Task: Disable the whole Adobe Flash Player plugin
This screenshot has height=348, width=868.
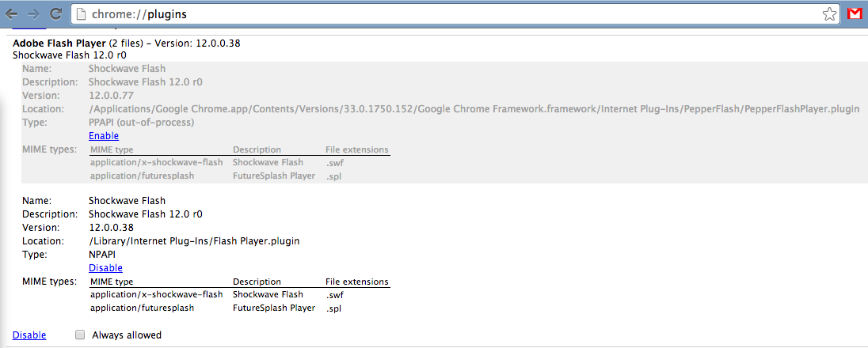Action: click(29, 335)
